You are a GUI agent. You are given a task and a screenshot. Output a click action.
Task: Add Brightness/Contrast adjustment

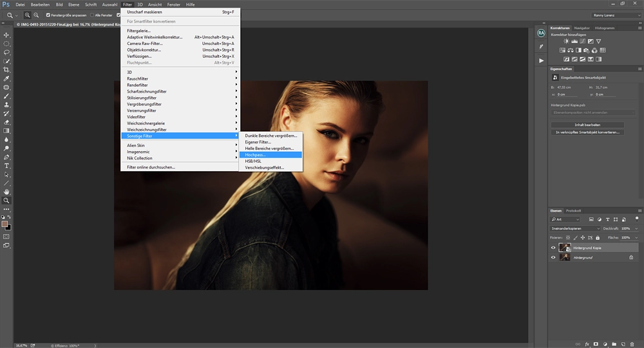tap(566, 41)
